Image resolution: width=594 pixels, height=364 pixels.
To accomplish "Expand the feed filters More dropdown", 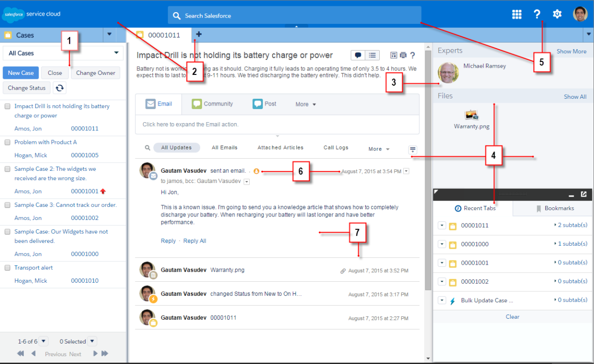I will [379, 149].
